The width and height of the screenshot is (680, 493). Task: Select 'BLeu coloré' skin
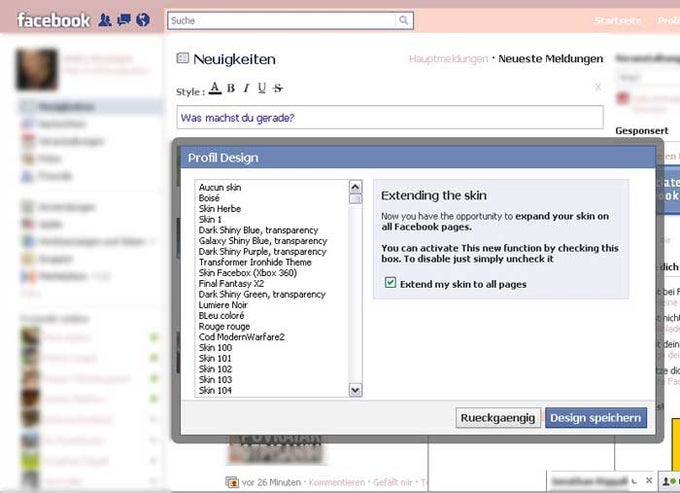(221, 316)
